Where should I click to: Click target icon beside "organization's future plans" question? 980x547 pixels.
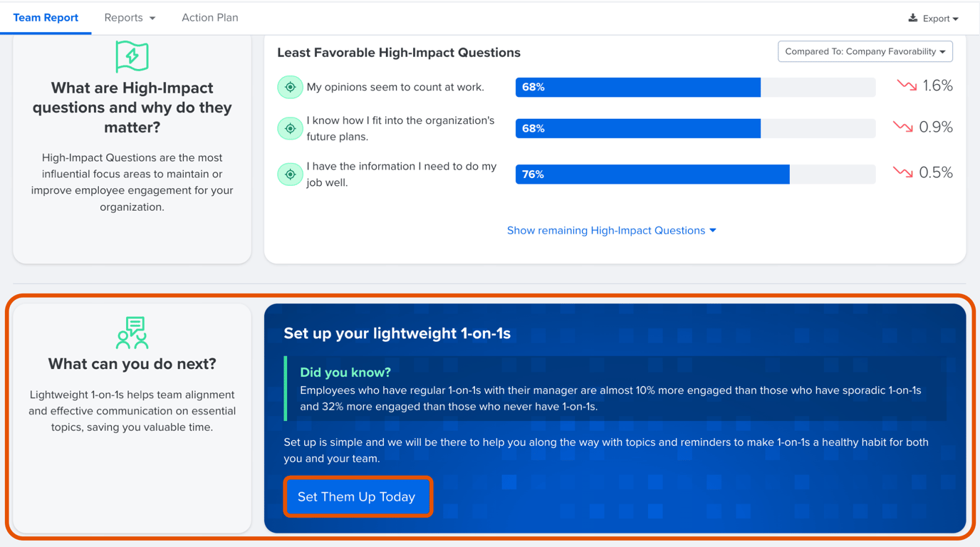(290, 129)
